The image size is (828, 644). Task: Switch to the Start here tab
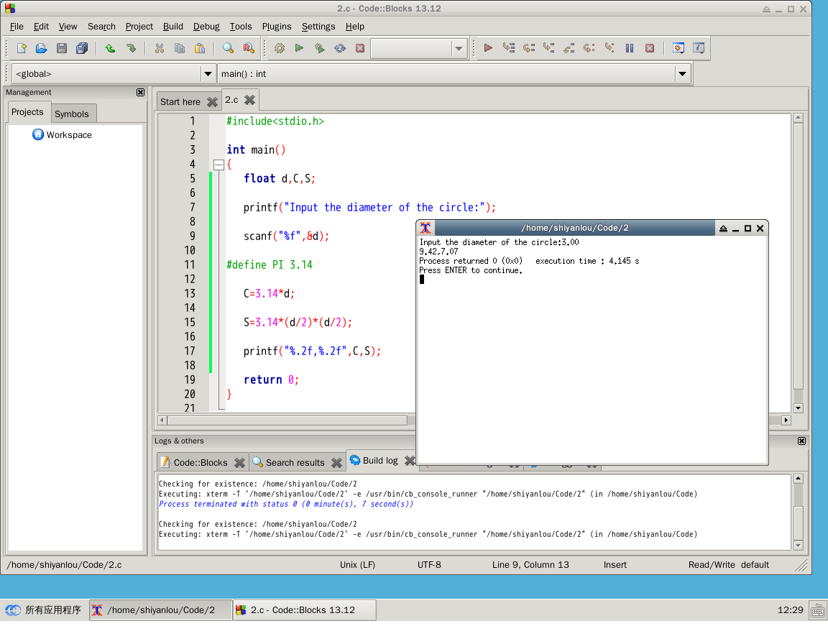pyautogui.click(x=180, y=102)
